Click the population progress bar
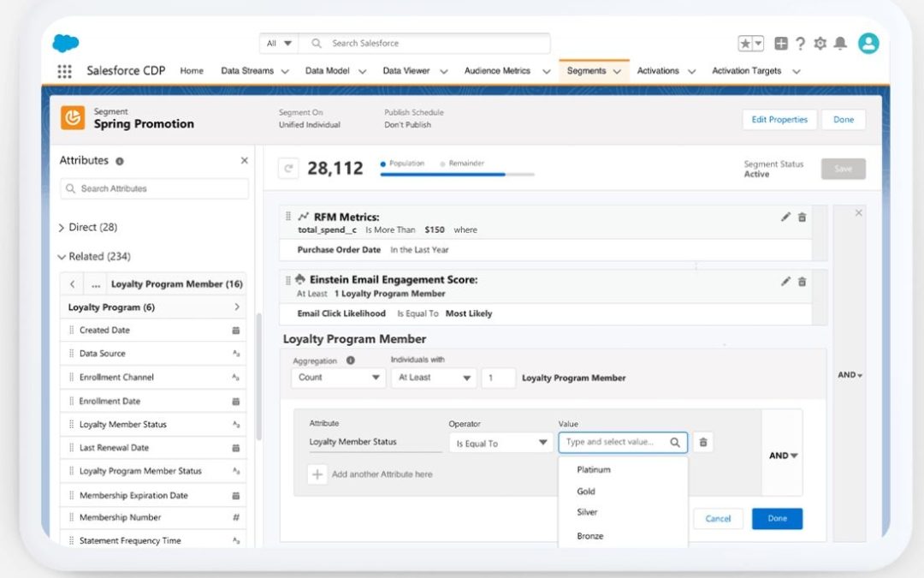This screenshot has height=578, width=924. pos(457,175)
